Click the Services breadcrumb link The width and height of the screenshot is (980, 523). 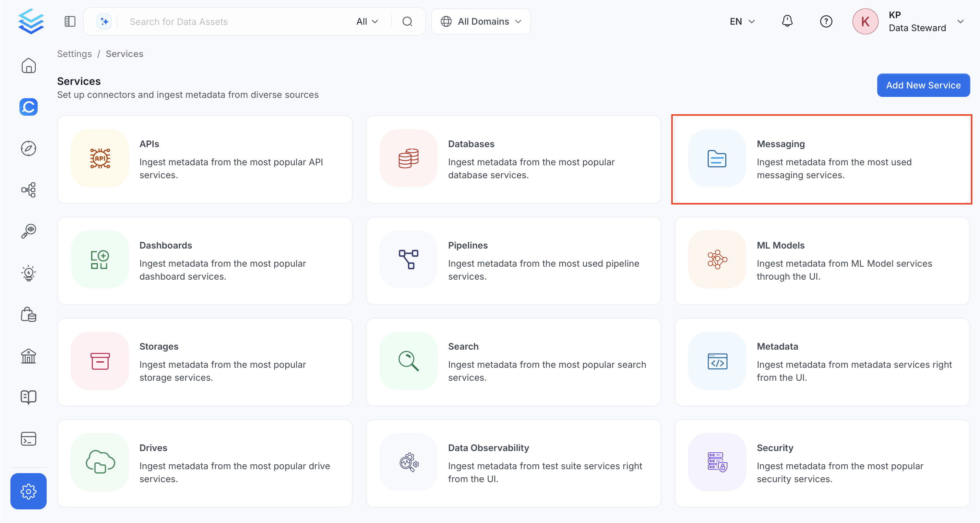125,53
